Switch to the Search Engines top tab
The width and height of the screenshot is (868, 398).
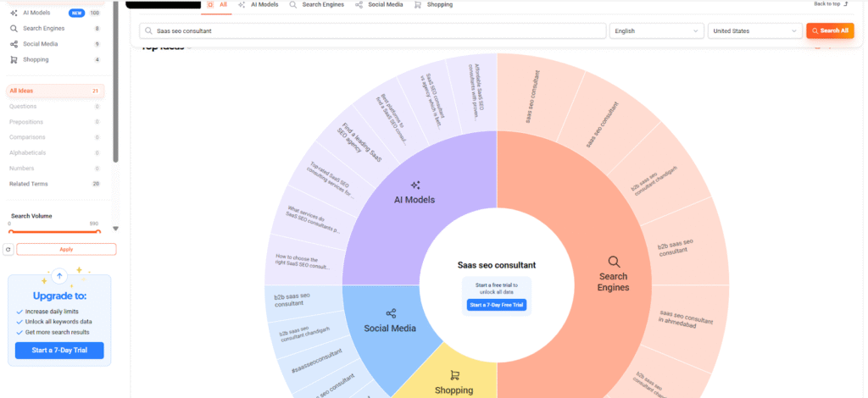pyautogui.click(x=318, y=5)
